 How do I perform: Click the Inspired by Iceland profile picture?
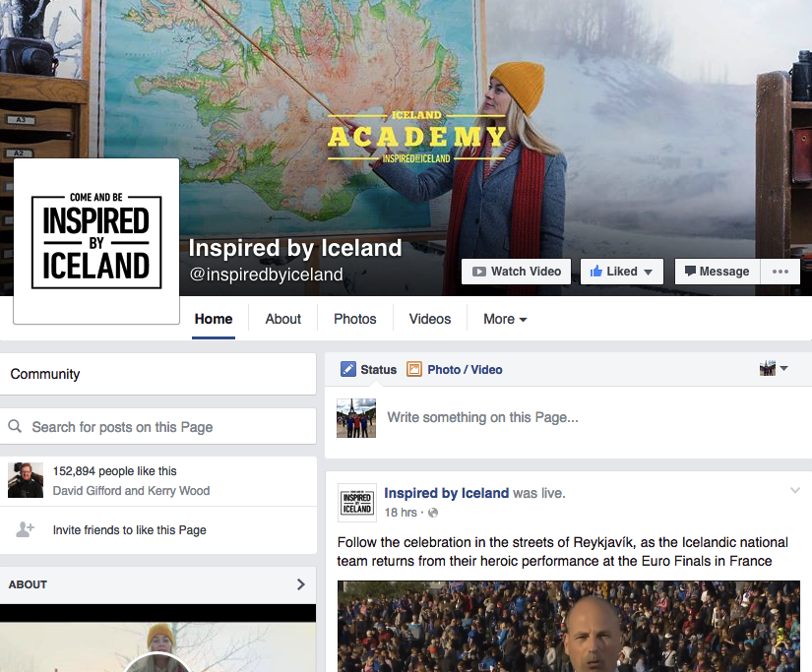pos(96,241)
